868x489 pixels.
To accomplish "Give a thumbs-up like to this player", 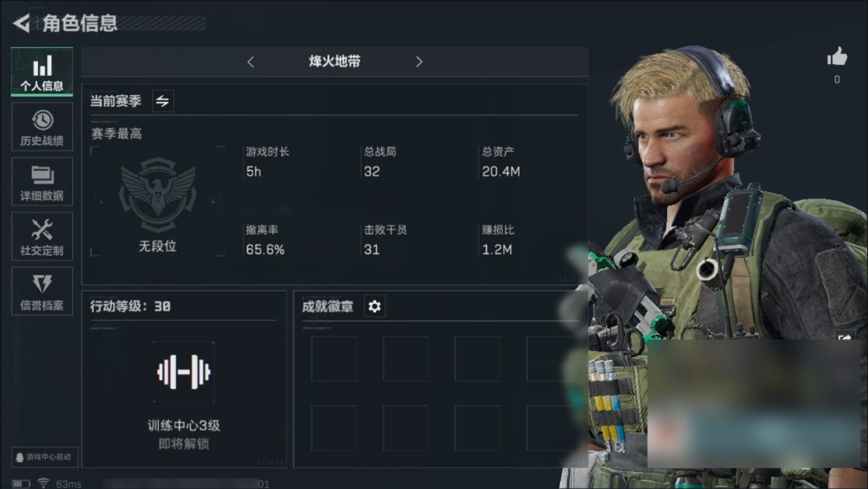I will point(837,57).
